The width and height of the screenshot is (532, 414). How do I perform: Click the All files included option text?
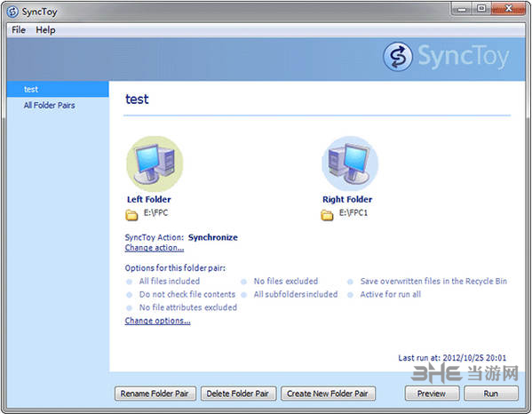(x=170, y=281)
